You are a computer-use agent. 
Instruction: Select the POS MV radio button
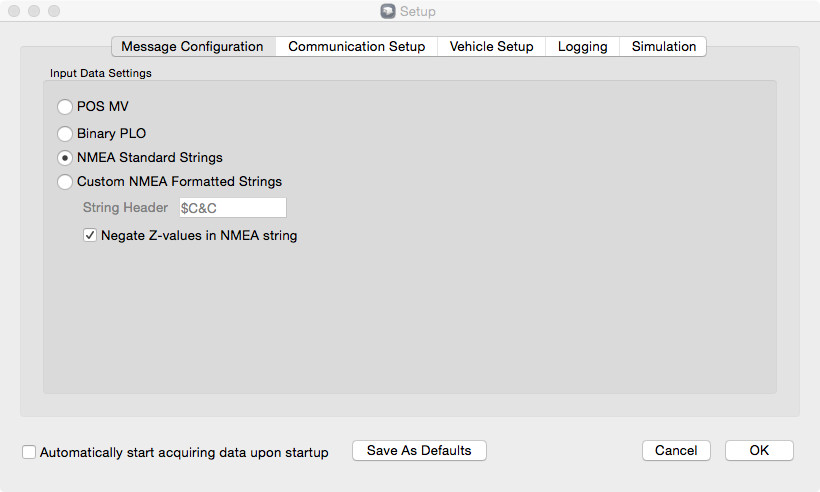tap(66, 107)
